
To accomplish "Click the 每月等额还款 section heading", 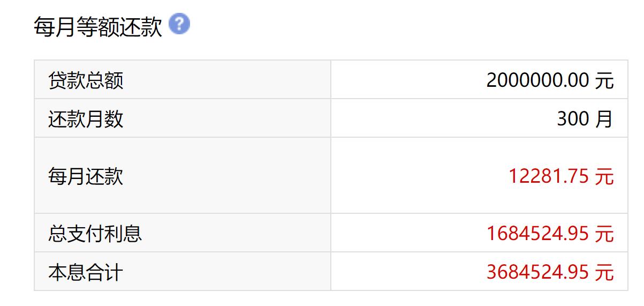I will [98, 26].
